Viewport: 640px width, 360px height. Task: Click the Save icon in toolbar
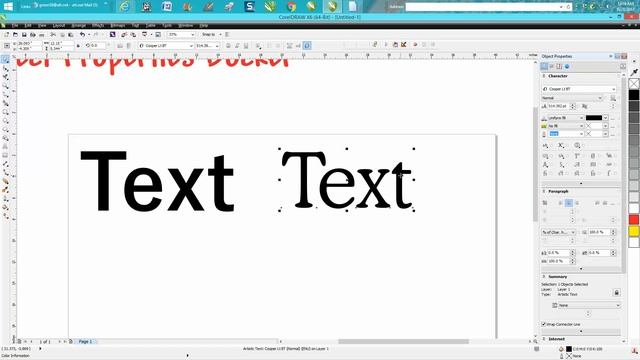24,35
